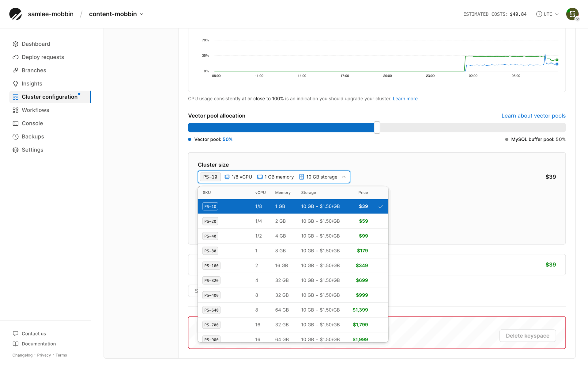Choose the PS-700 cluster size row
Viewport: 588px width, 368px height.
coord(293,325)
